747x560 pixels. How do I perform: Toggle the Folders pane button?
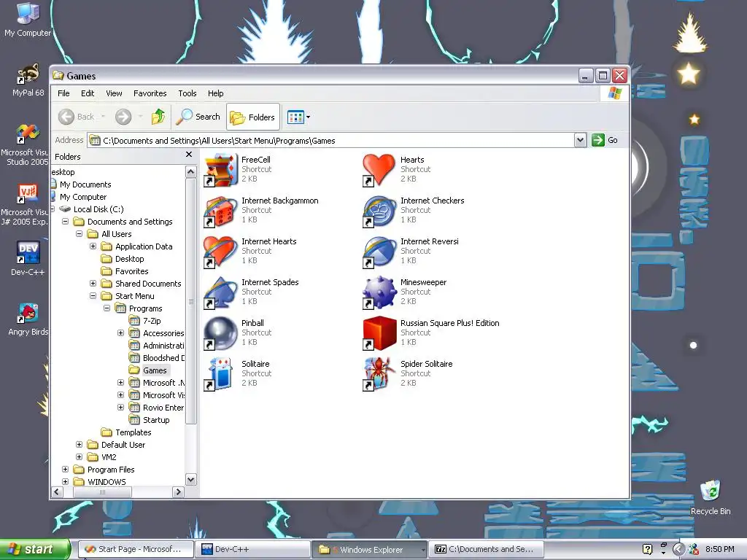coord(253,117)
